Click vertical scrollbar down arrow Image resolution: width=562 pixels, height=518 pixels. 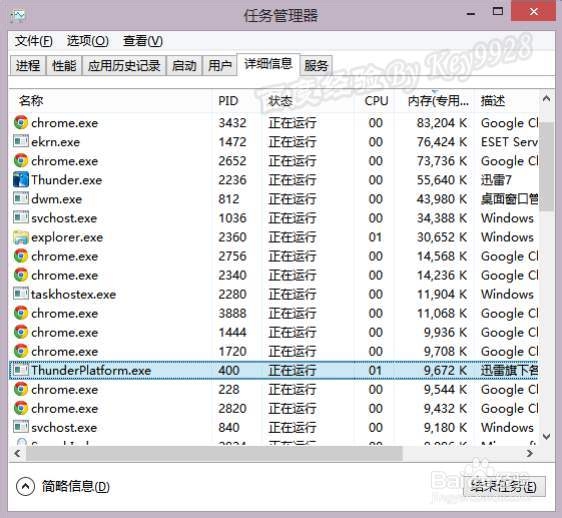point(546,436)
